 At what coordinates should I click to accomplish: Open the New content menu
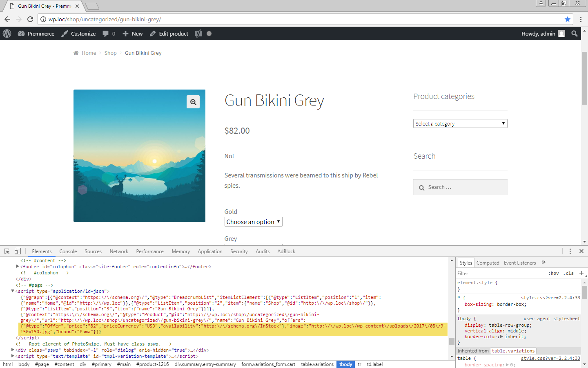pyautogui.click(x=133, y=34)
